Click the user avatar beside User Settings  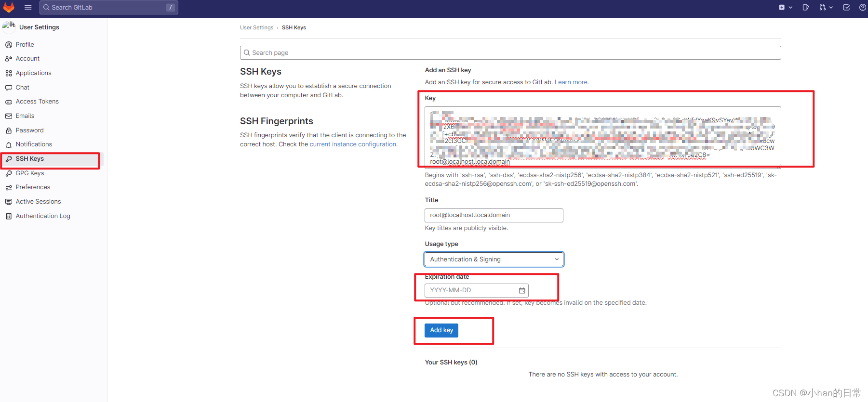coord(9,26)
